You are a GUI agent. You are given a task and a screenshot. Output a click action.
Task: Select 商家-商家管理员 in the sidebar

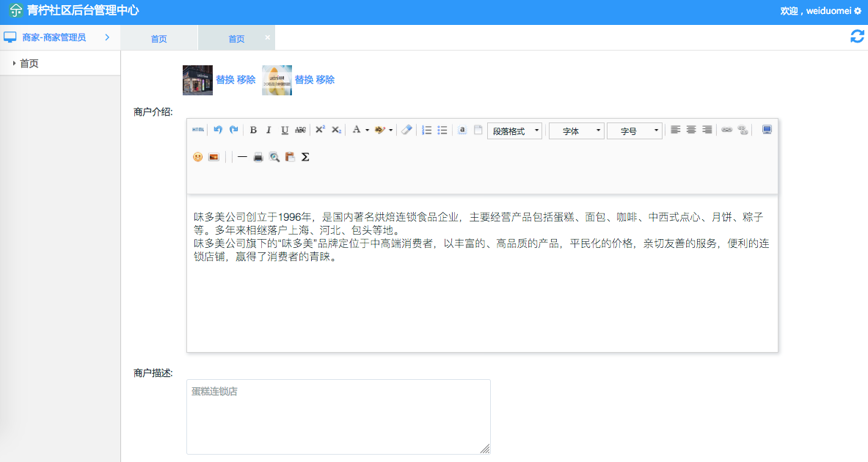point(54,37)
